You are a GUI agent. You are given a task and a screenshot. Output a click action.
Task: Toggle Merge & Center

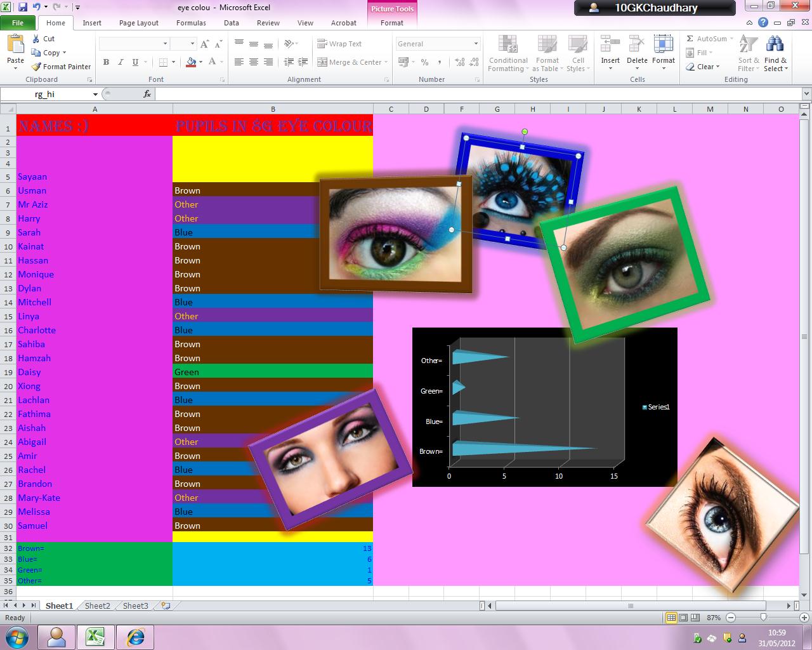[350, 62]
